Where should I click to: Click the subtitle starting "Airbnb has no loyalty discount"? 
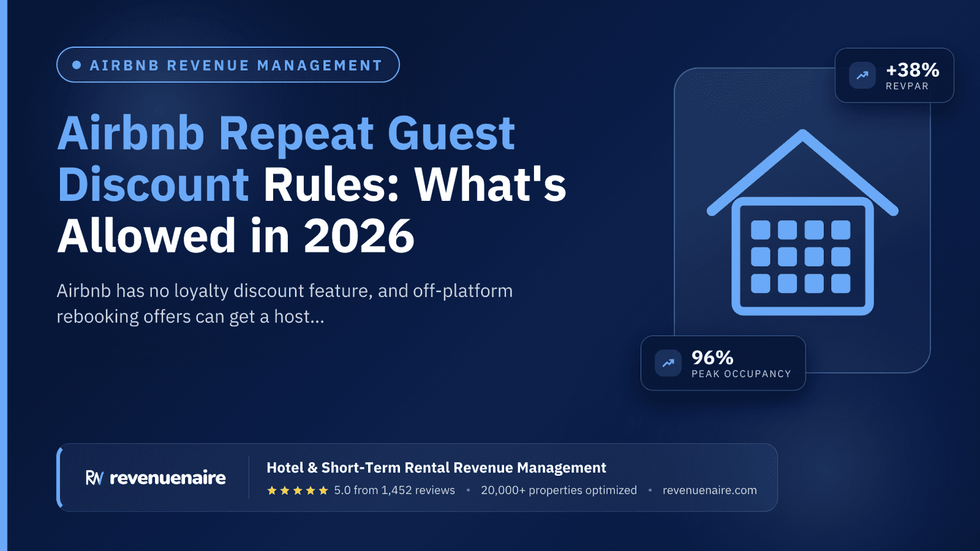285,304
